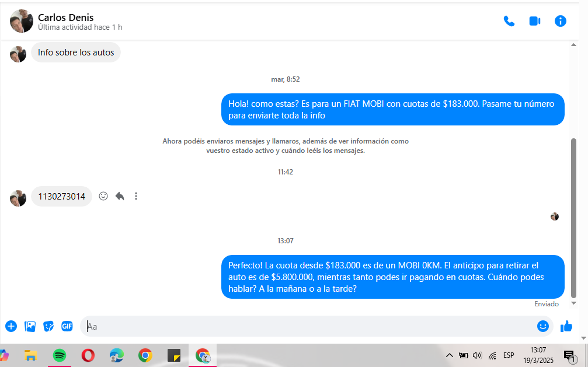The height and width of the screenshot is (367, 588).
Task: Open more options for 1130273014 message
Action: tap(136, 196)
